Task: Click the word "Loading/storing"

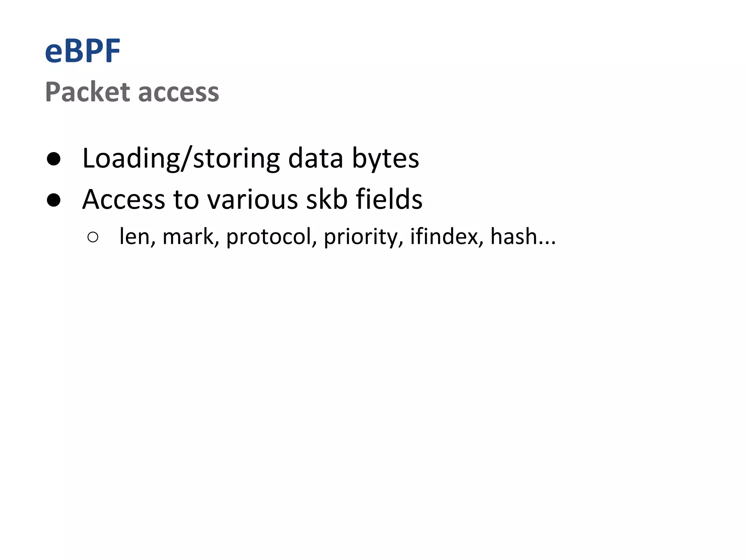Action: click(181, 158)
